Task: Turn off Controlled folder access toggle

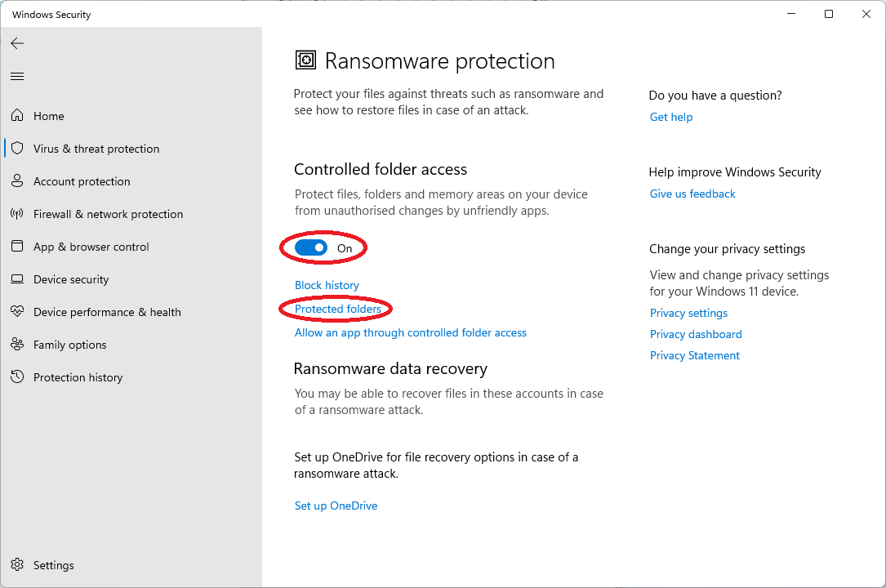Action: click(311, 247)
